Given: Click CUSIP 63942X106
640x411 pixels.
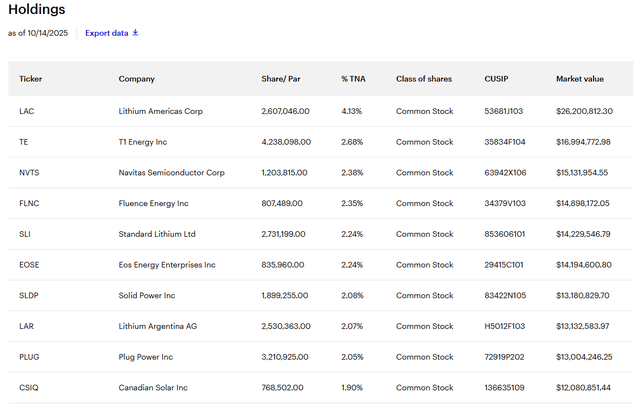Looking at the screenshot, I should (x=505, y=173).
